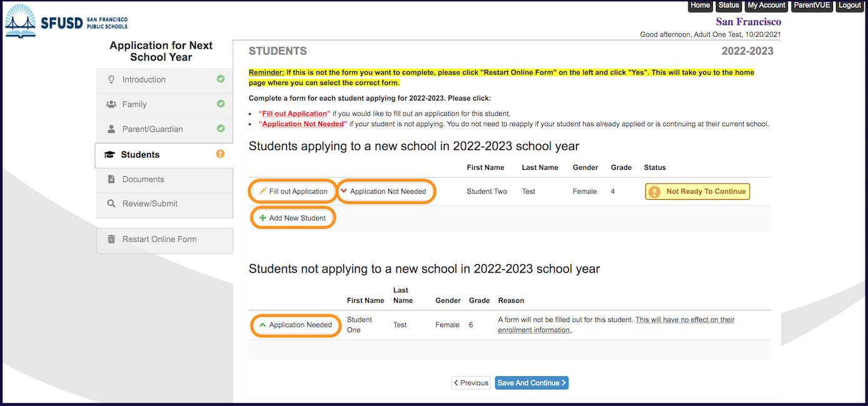868x406 pixels.
Task: Click the Family group icon in sidebar
Action: pos(111,104)
